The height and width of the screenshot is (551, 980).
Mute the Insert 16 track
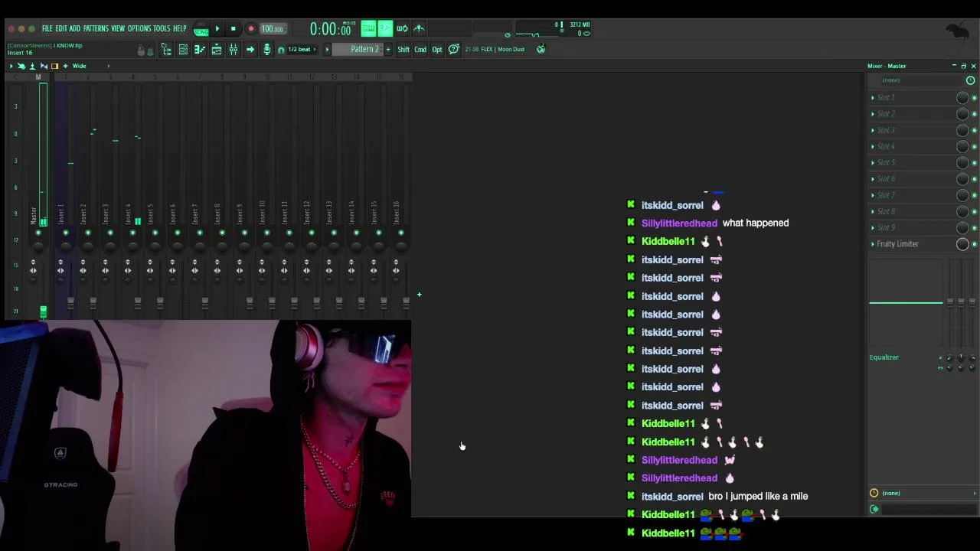tap(400, 233)
